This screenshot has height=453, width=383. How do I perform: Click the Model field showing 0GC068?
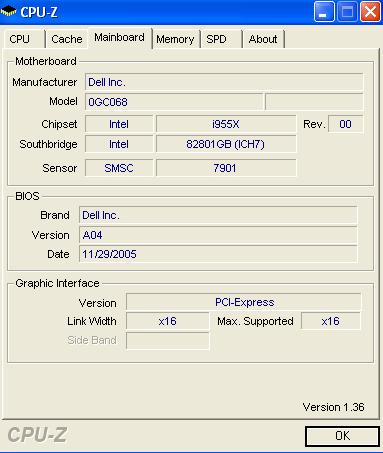[174, 102]
